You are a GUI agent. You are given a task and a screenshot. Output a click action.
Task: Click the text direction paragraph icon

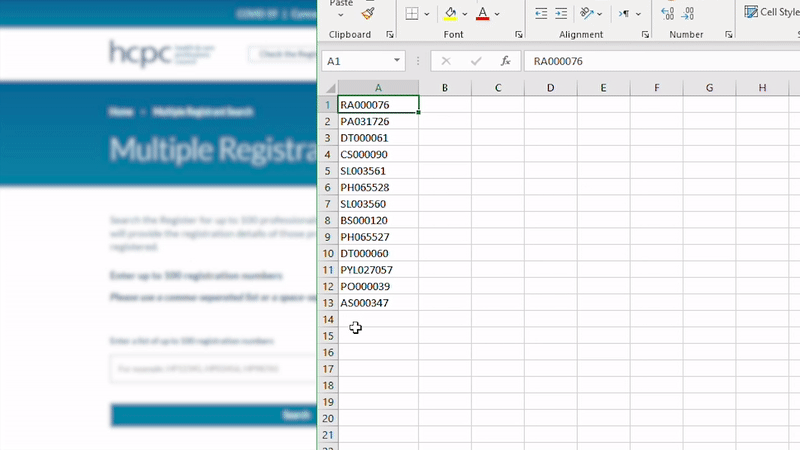click(x=623, y=14)
